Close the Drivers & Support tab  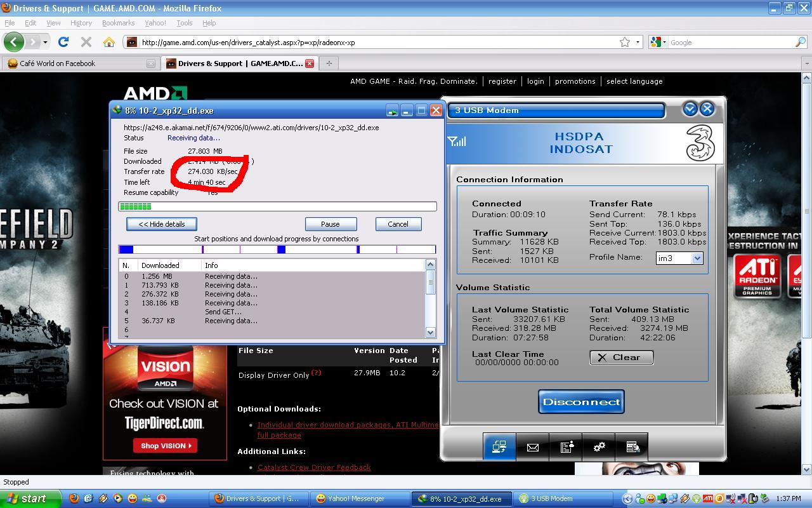[x=310, y=63]
